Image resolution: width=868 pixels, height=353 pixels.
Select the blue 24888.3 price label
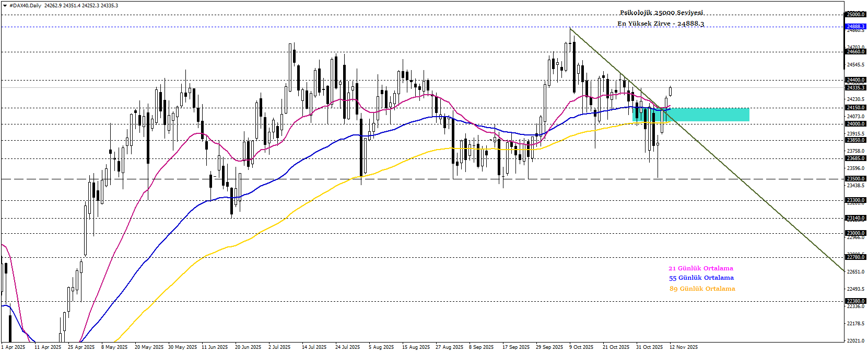855,27
